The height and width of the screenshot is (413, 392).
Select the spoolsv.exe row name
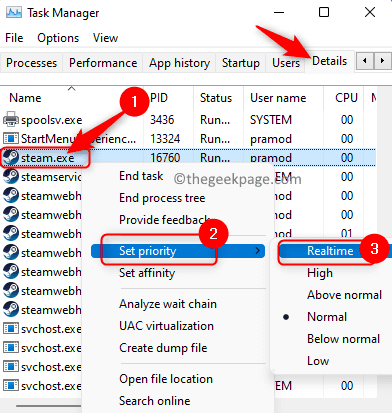[x=52, y=120]
